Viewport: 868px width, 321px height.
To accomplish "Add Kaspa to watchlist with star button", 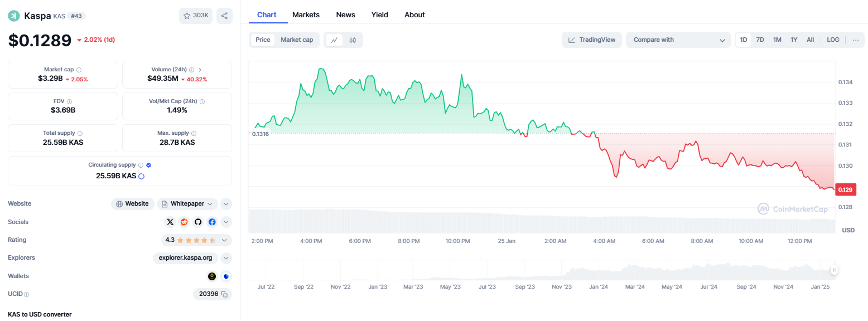I will [196, 16].
